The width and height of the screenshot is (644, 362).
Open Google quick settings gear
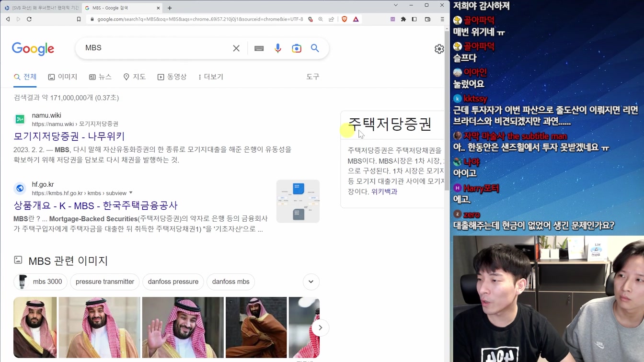point(439,49)
